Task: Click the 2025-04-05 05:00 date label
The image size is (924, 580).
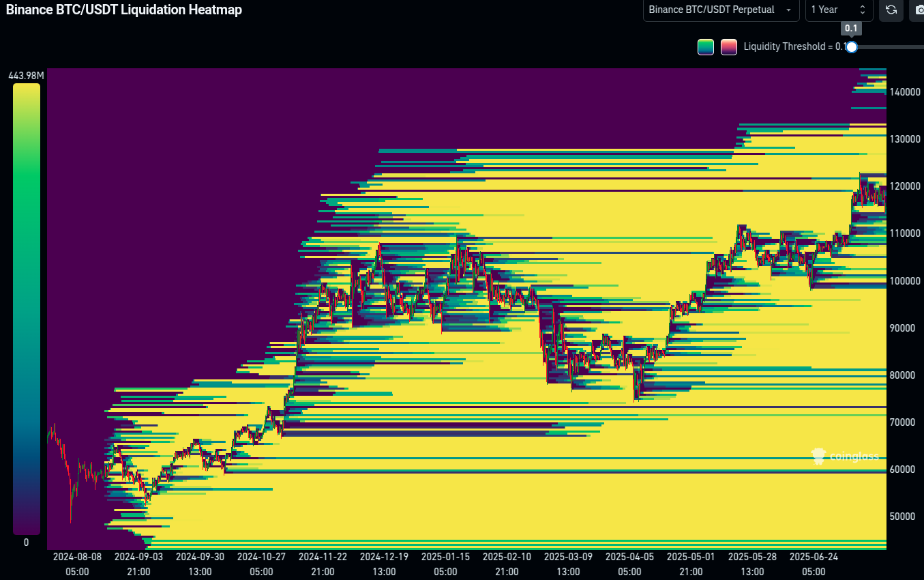Action: [629, 564]
